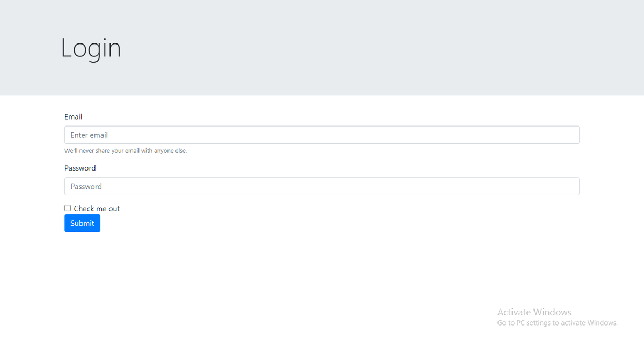Select the Check me out label text

(97, 209)
